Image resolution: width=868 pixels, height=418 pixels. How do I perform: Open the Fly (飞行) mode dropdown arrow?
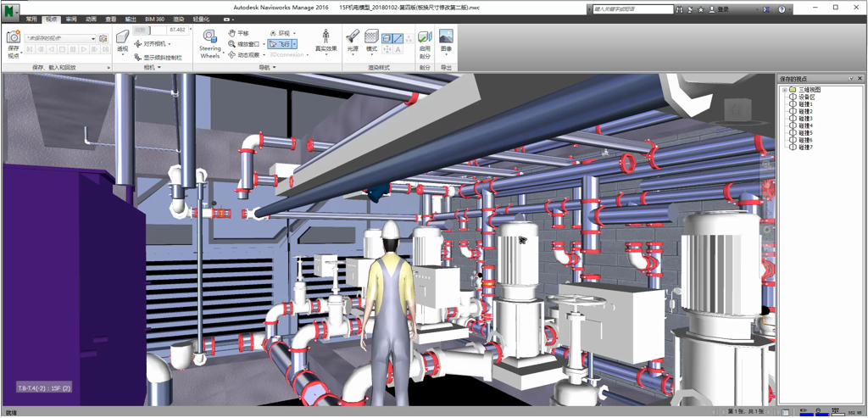pos(294,44)
